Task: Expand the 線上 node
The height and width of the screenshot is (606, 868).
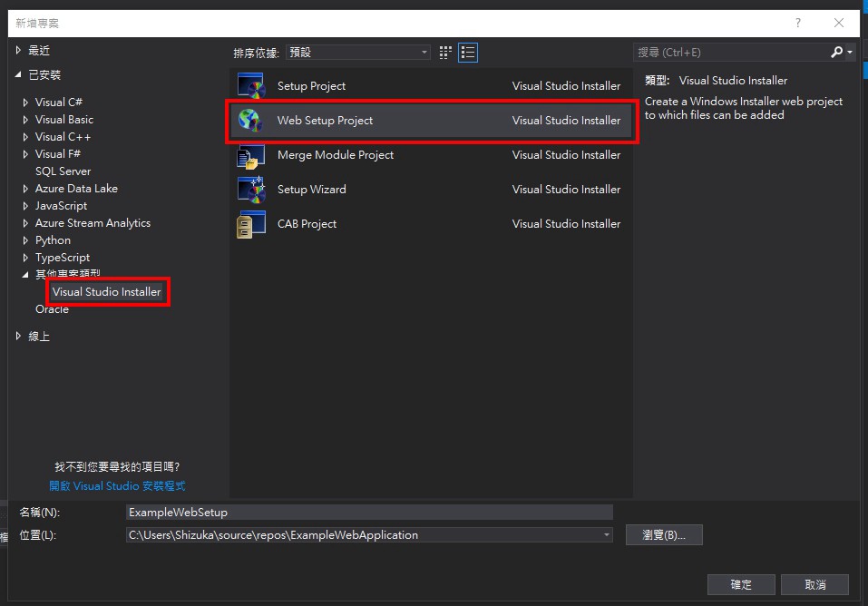Action: pos(18,336)
